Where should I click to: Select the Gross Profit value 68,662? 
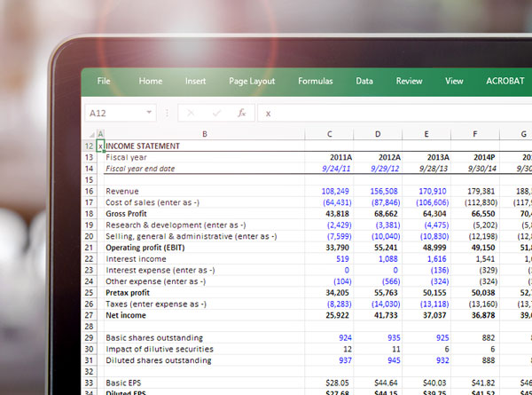tap(378, 214)
